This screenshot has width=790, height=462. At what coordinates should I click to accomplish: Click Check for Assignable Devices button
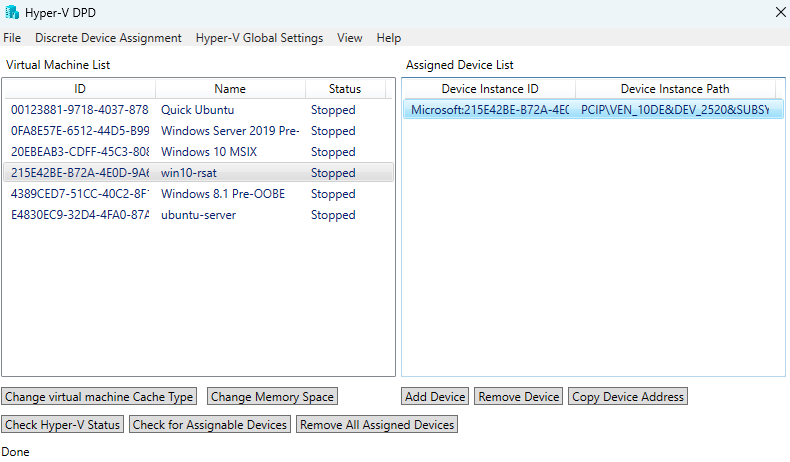[210, 425]
